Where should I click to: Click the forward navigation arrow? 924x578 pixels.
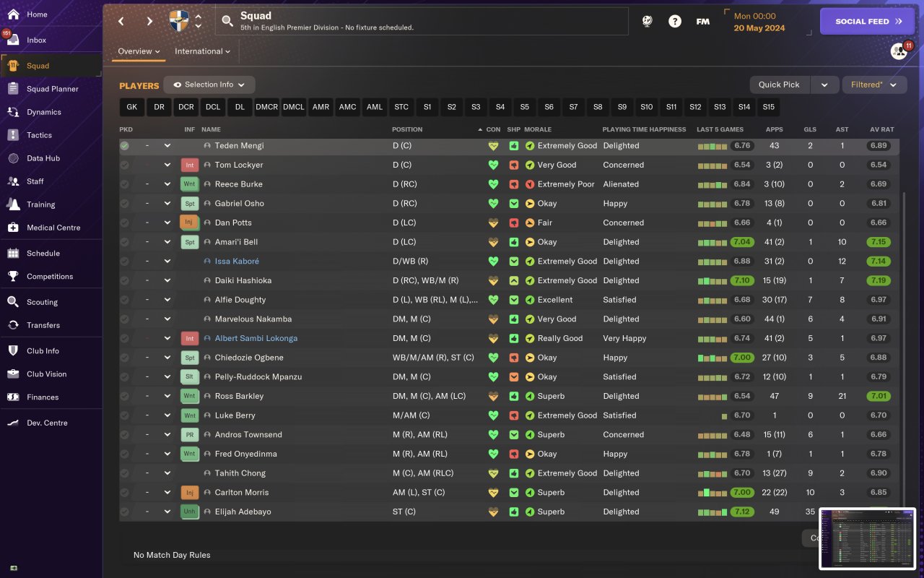tap(149, 22)
